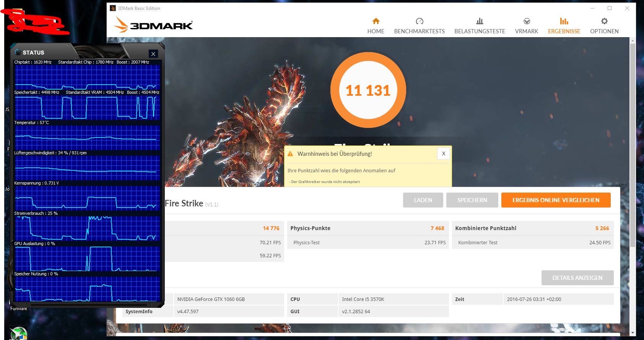Image resolution: width=644 pixels, height=340 pixels.
Task: Click the 3DMark logo
Action: pyautogui.click(x=153, y=25)
